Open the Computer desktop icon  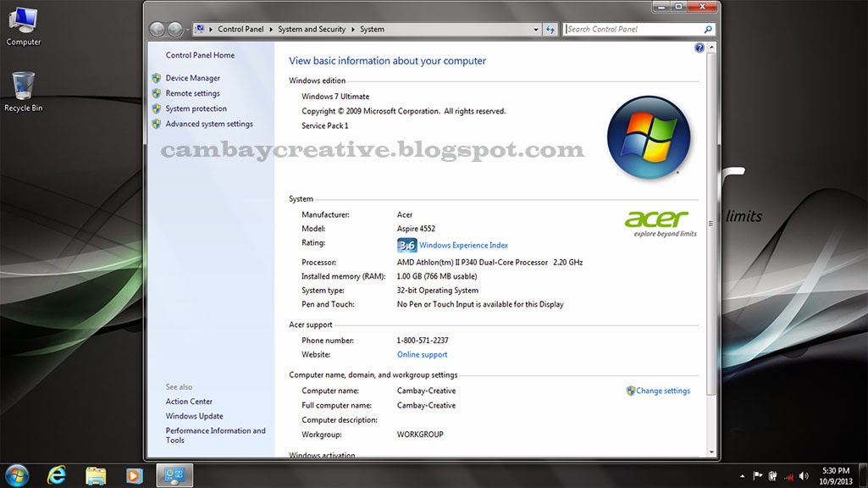pyautogui.click(x=23, y=26)
